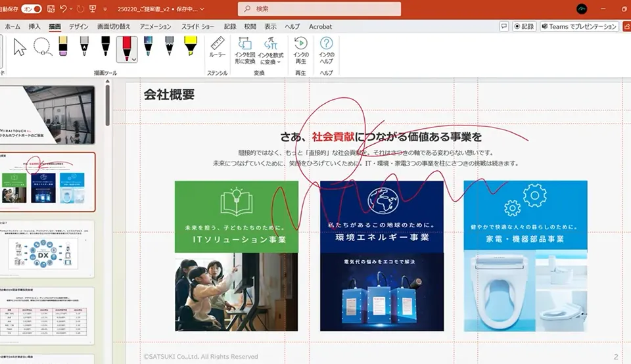This screenshot has width=631, height=364.
Task: Open the ホーム tab
Action: [12, 26]
